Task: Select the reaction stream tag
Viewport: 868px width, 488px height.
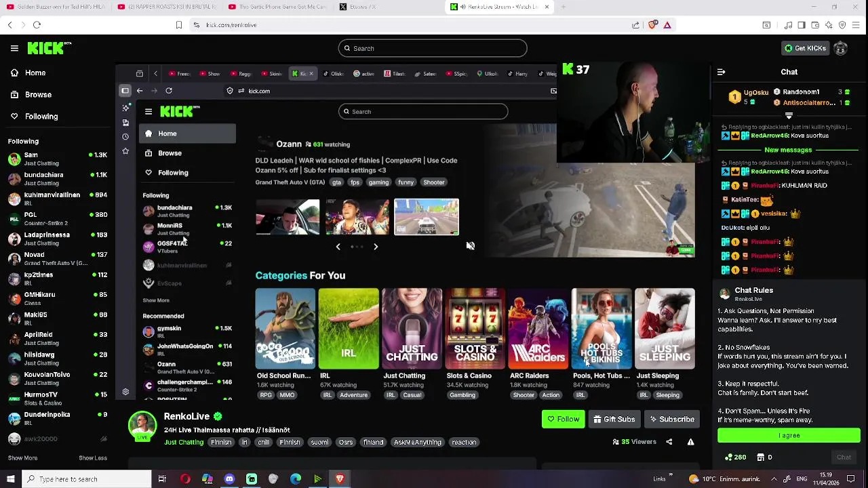Action: [464, 442]
